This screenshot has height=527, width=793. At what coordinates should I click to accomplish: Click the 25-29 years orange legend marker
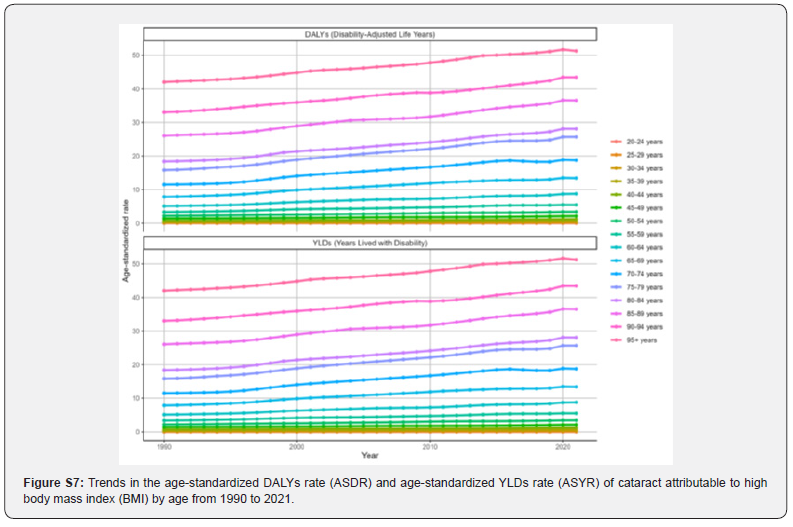click(616, 155)
